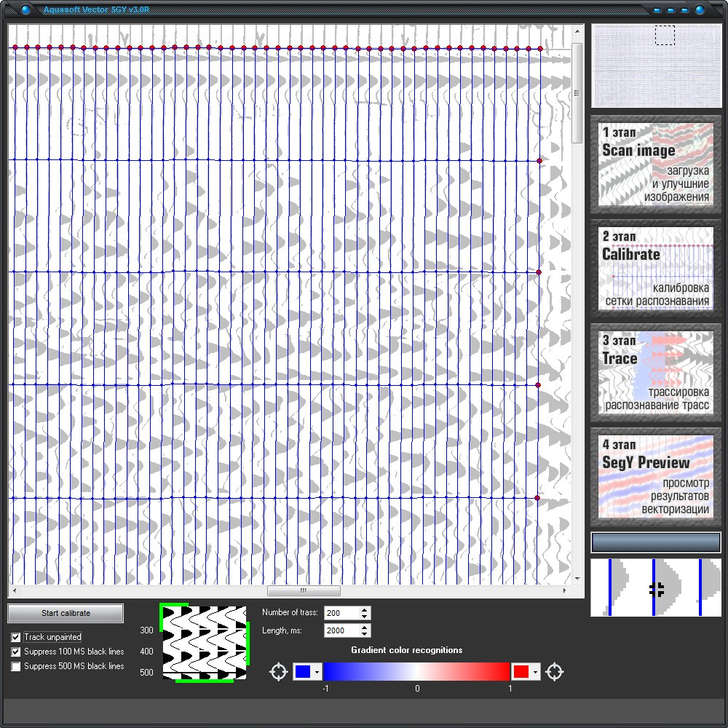Viewport: 728px width, 728px height.
Task: Click the overview thumbnail navigator
Action: point(656,66)
